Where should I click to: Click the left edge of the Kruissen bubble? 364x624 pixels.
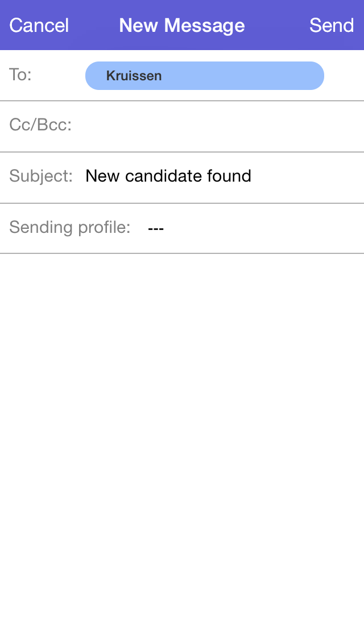pos(91,76)
